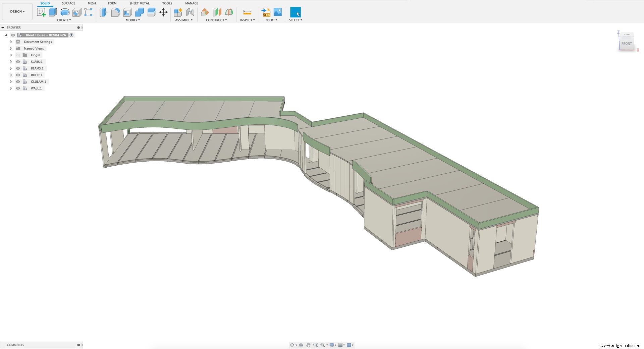
Task: Open the DESIGN workspace switcher
Action: point(17,11)
